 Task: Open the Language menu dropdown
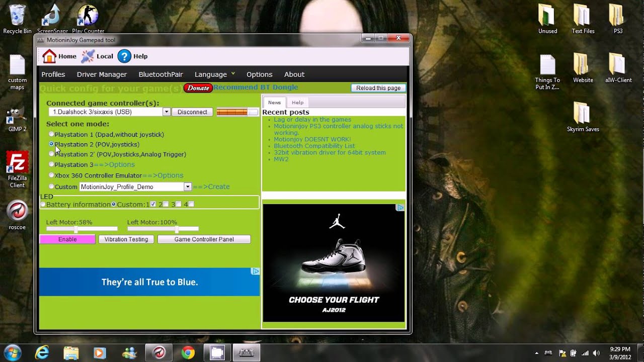tap(215, 74)
